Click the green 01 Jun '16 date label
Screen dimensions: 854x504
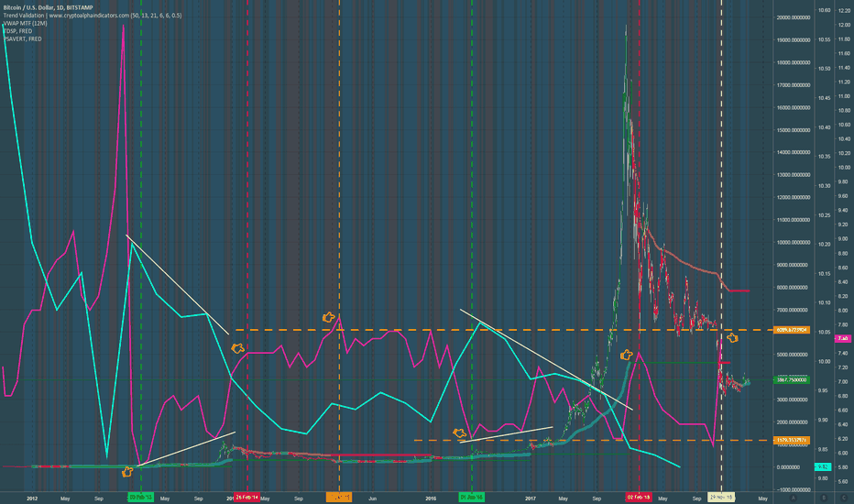tap(471, 498)
